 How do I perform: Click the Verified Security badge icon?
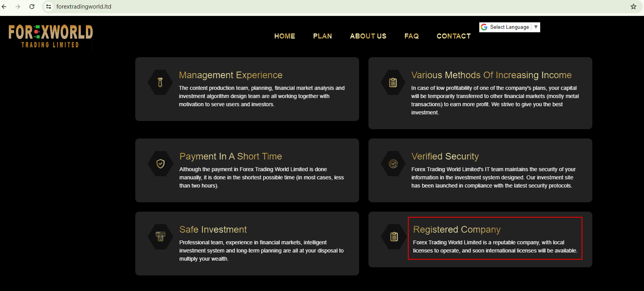[x=393, y=163]
